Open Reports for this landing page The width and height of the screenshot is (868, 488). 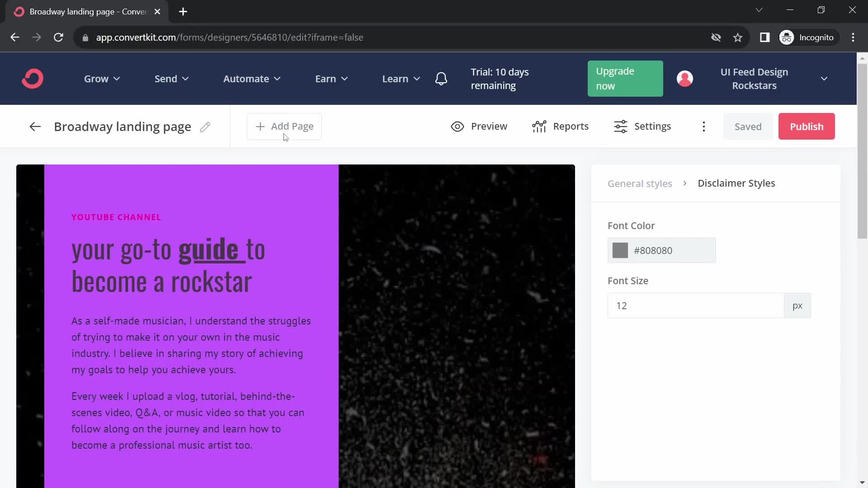[560, 127]
